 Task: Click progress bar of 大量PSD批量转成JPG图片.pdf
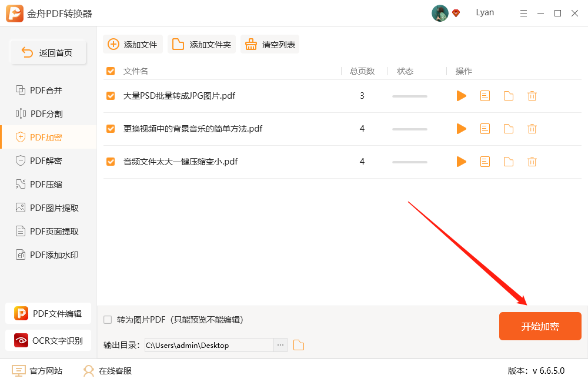pos(409,96)
